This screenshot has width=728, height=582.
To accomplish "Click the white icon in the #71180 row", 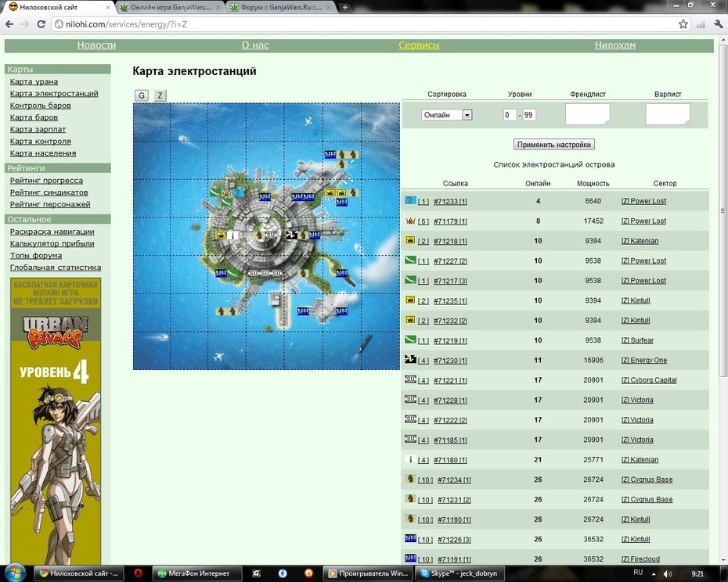I will pos(410,459).
